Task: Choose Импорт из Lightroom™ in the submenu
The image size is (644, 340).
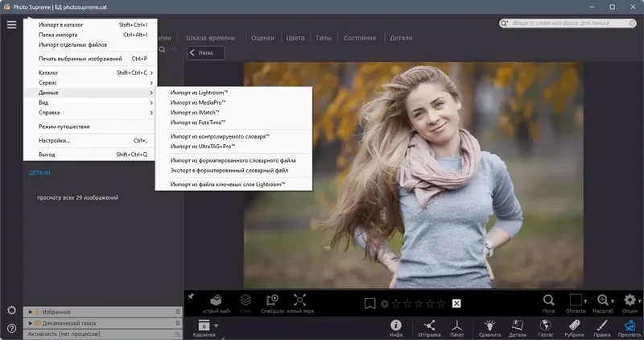Action: [197, 93]
